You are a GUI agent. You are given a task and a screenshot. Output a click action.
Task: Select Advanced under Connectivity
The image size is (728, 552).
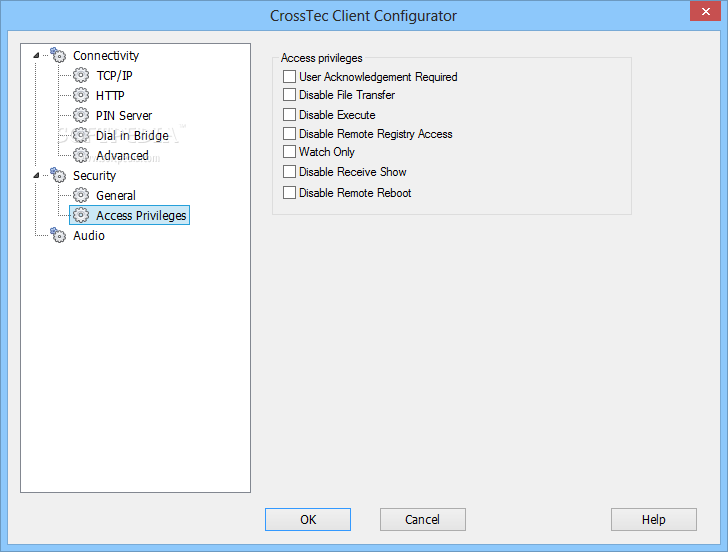click(x=123, y=155)
